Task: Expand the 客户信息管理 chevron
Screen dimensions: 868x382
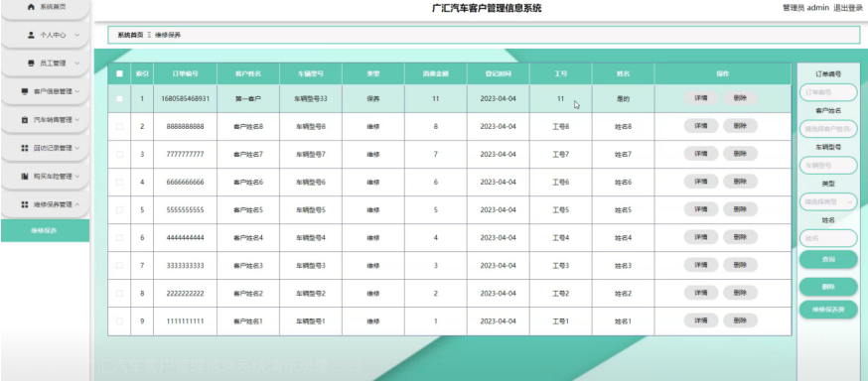Action: click(x=76, y=91)
